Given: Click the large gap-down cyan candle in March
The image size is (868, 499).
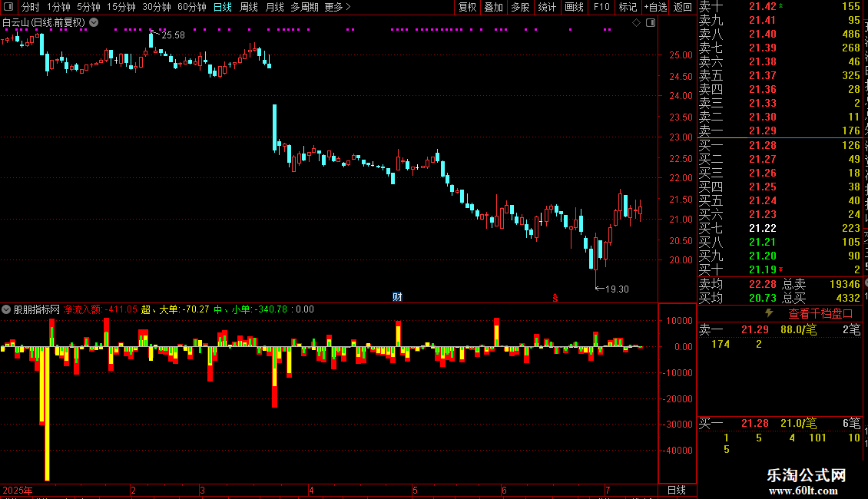Looking at the screenshot, I should click(x=274, y=127).
